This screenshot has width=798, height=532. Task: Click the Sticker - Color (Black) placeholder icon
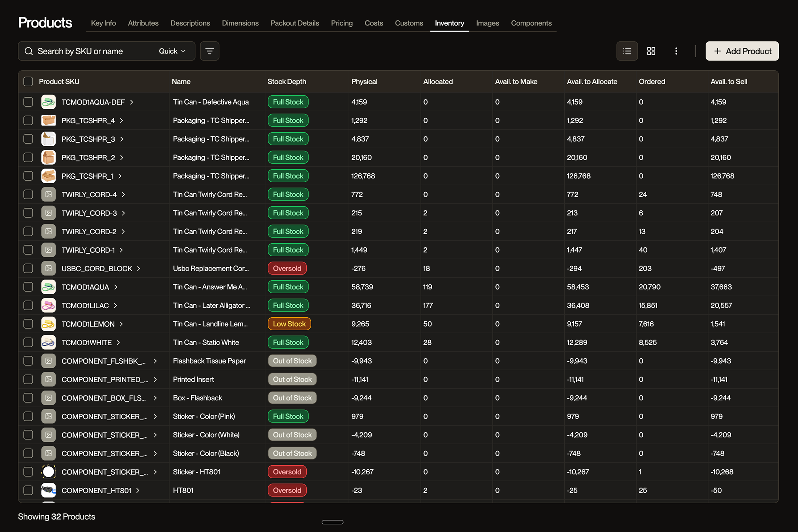pos(48,453)
